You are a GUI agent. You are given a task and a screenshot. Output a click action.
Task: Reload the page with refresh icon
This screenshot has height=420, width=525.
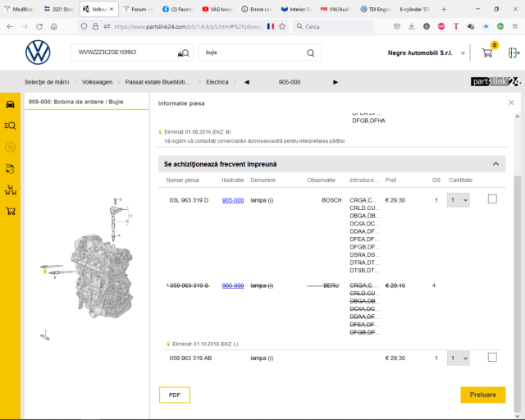pos(39,26)
